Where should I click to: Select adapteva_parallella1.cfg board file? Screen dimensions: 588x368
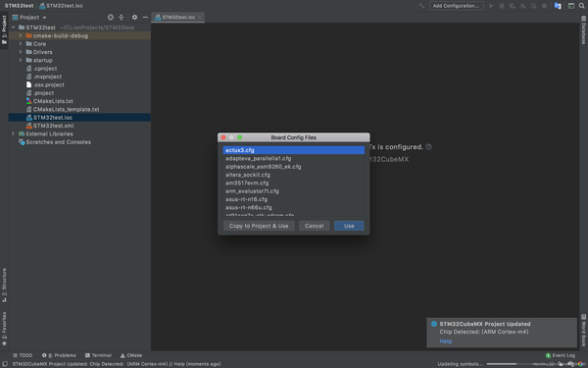(x=294, y=158)
